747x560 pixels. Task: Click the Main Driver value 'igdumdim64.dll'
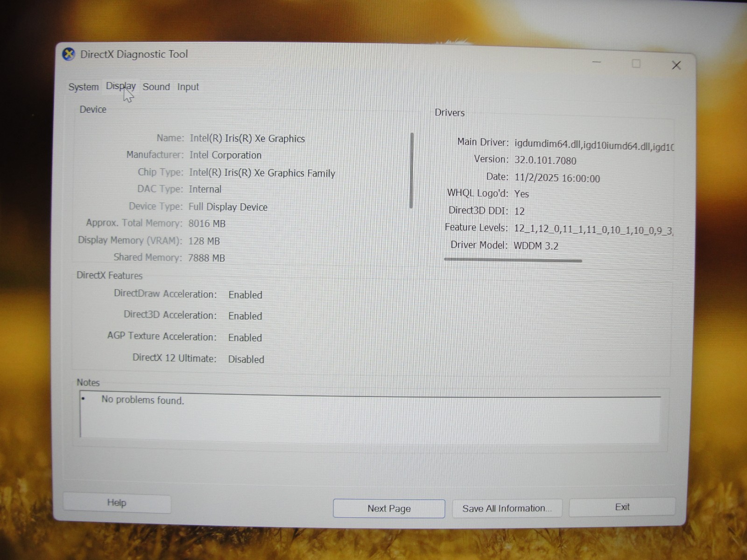pos(547,144)
